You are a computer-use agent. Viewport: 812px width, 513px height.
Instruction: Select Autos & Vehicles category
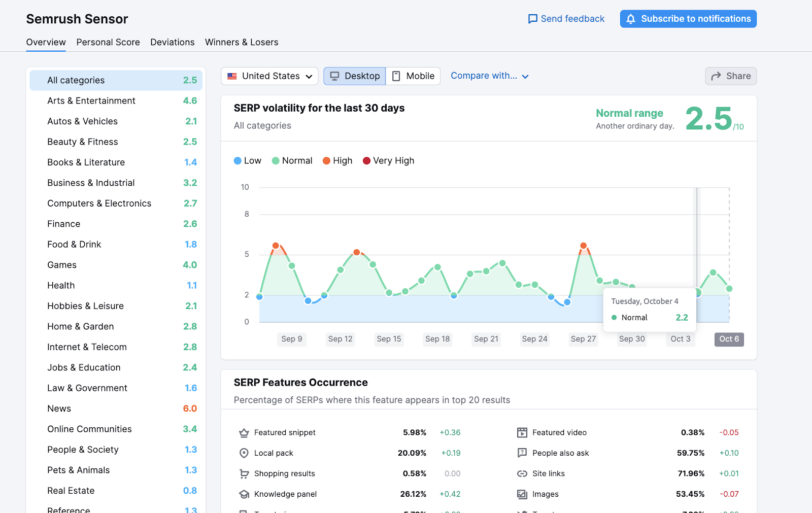pyautogui.click(x=116, y=121)
